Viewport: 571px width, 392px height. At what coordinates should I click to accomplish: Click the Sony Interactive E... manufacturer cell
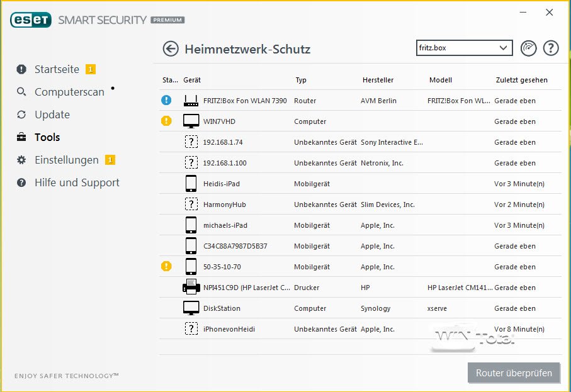392,142
